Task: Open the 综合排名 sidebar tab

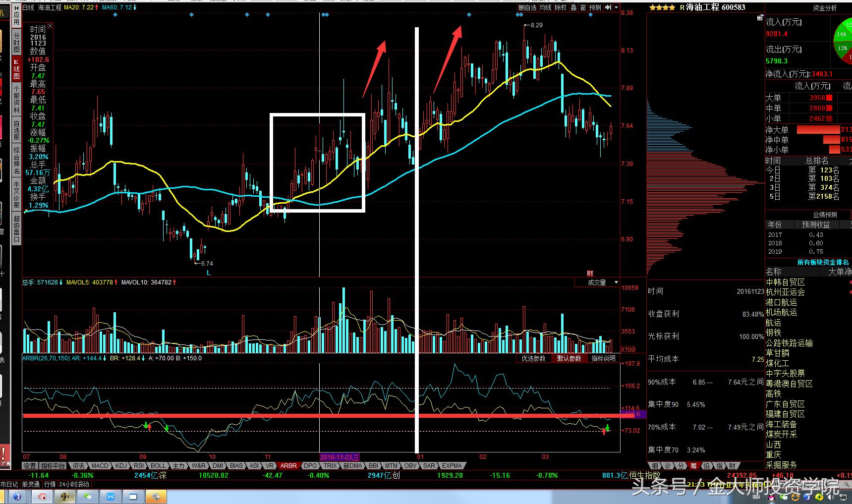Action: point(16,161)
